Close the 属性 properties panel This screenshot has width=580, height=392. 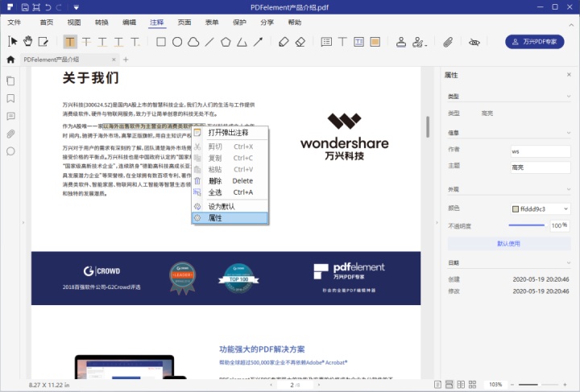(569, 75)
